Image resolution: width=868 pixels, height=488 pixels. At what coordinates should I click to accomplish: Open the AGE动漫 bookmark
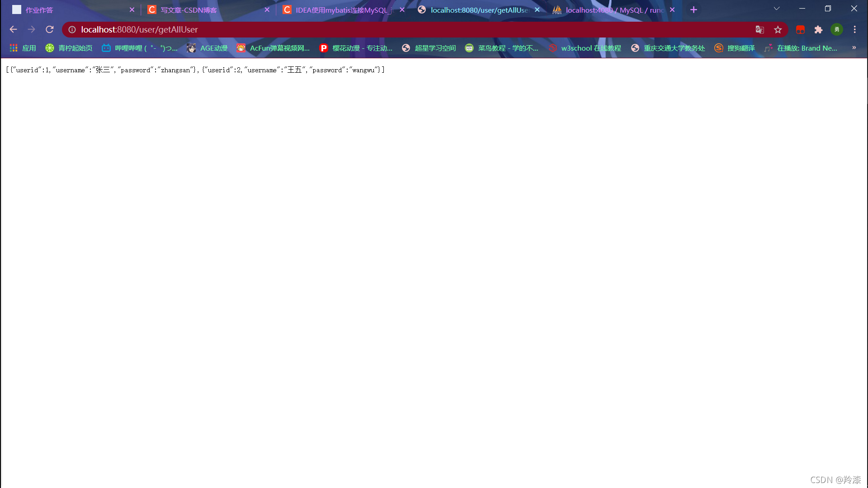[208, 48]
